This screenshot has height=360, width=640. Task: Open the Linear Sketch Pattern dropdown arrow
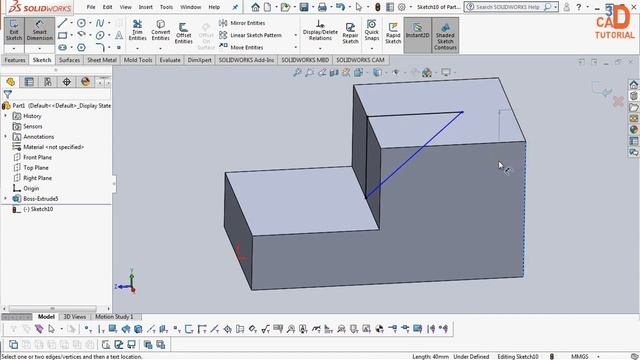coord(296,36)
